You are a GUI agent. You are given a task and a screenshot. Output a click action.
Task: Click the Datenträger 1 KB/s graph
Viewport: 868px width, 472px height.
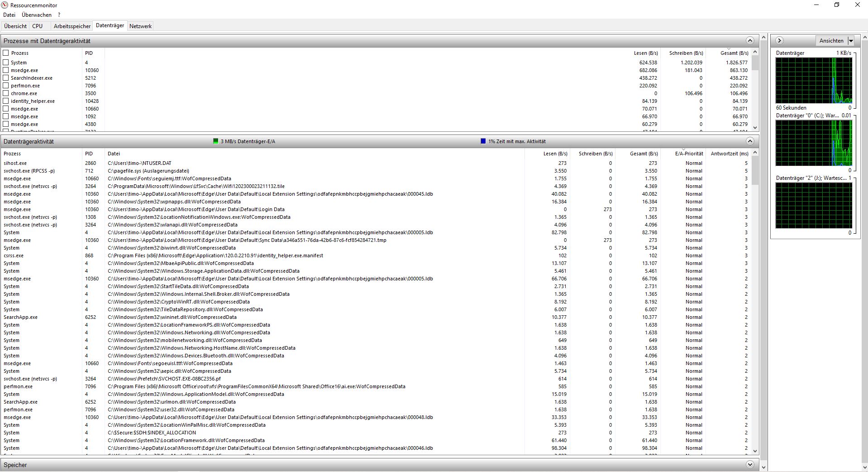tap(814, 81)
